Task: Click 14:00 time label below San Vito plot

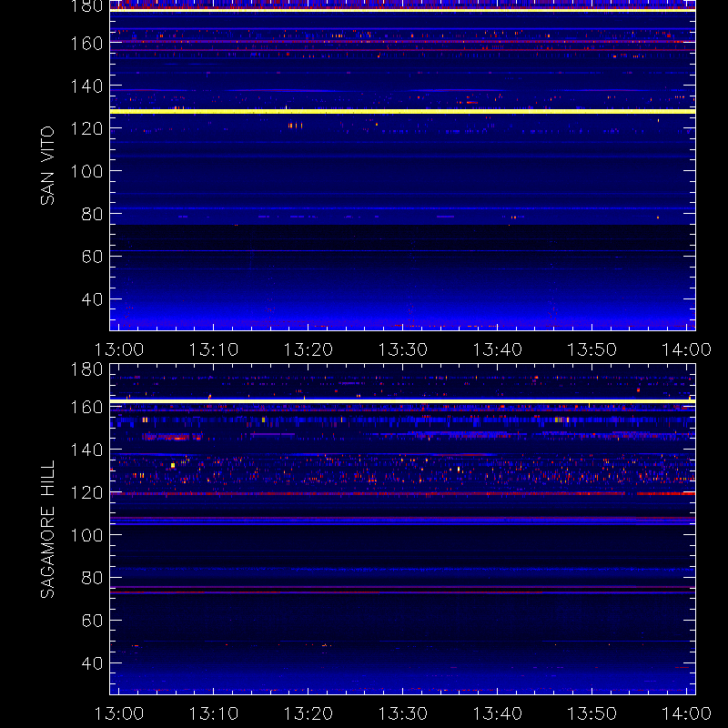Action: [686, 349]
